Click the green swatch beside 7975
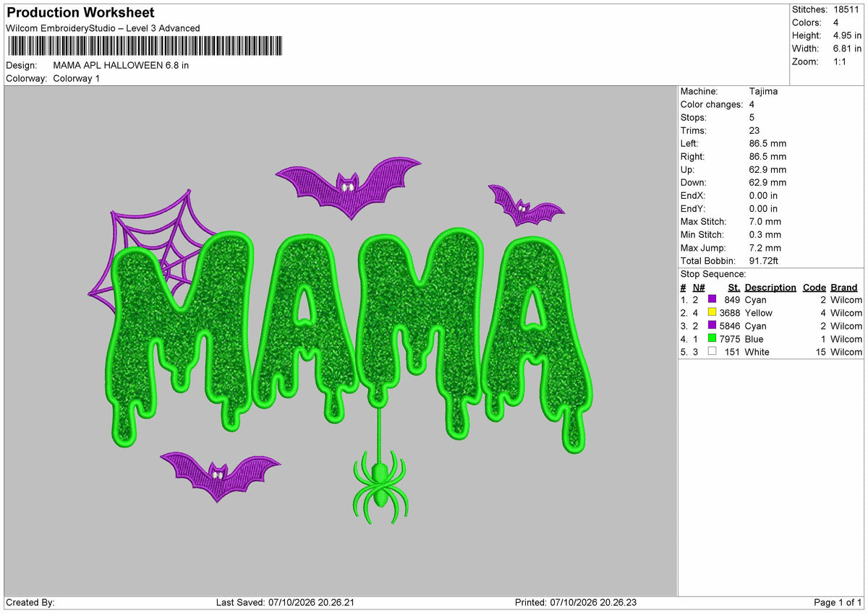The image size is (868, 613). tap(712, 339)
